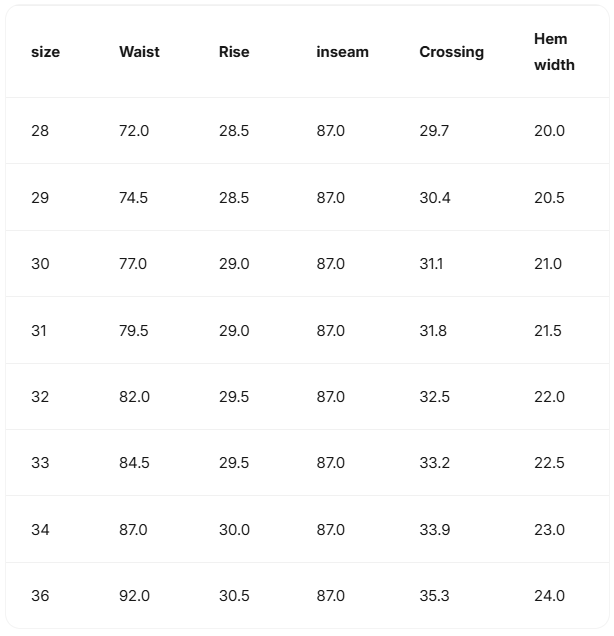Click the size 31 row label
The image size is (614, 636).
[x=39, y=331]
